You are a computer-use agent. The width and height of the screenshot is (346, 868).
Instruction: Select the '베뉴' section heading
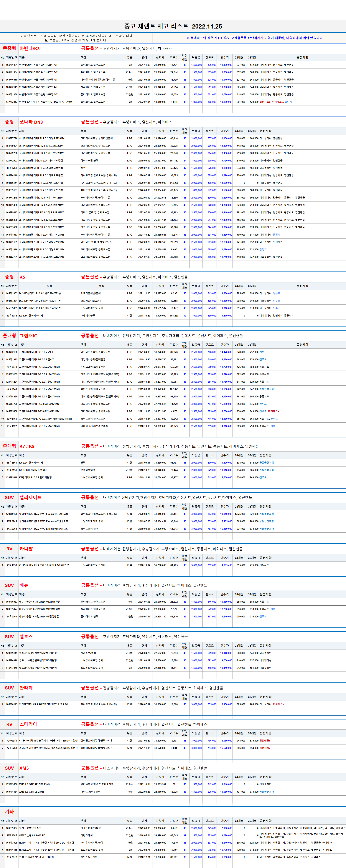[x=24, y=585]
